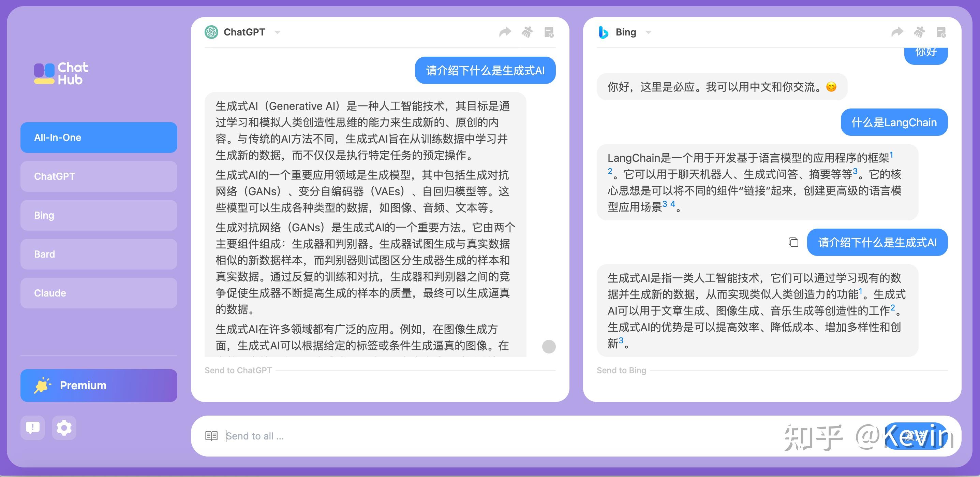Open the Bard chatbot panel
The image size is (980, 477).
pyautogui.click(x=99, y=254)
